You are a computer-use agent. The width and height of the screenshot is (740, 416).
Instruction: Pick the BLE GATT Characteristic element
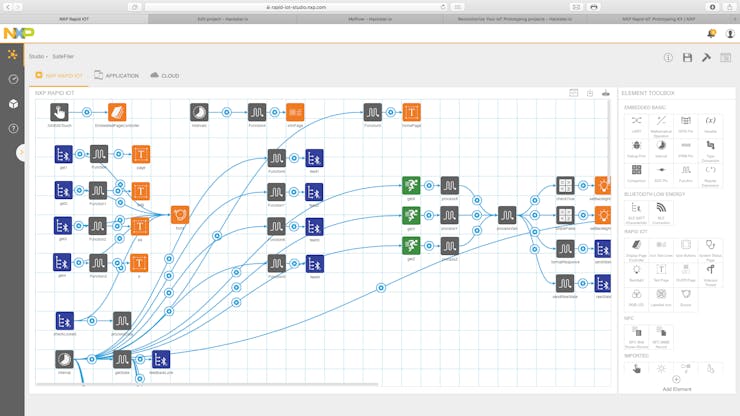click(637, 212)
